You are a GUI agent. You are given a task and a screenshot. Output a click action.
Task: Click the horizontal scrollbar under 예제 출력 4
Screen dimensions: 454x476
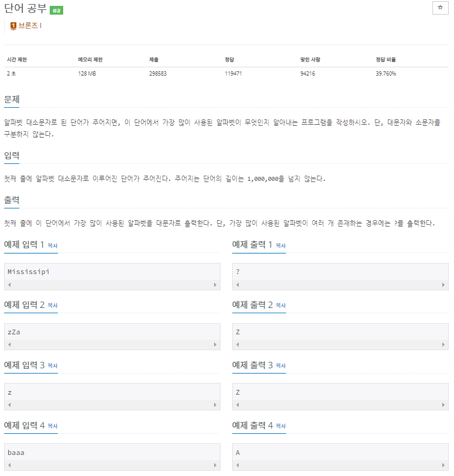339,465
